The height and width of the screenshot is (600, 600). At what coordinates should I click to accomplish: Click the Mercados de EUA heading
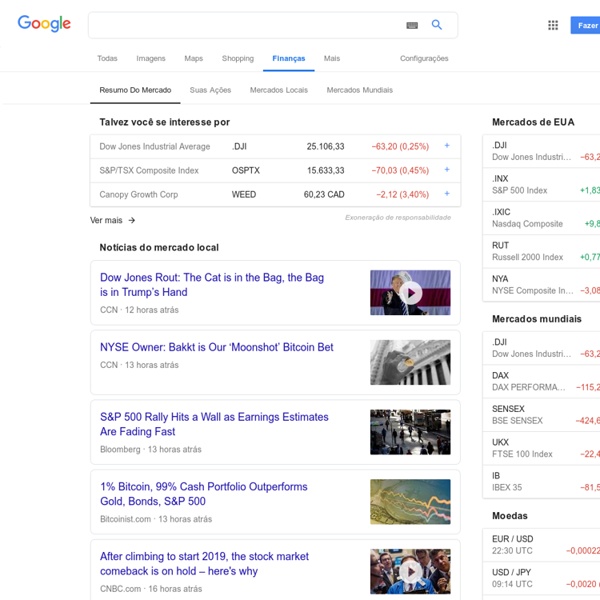click(x=533, y=122)
